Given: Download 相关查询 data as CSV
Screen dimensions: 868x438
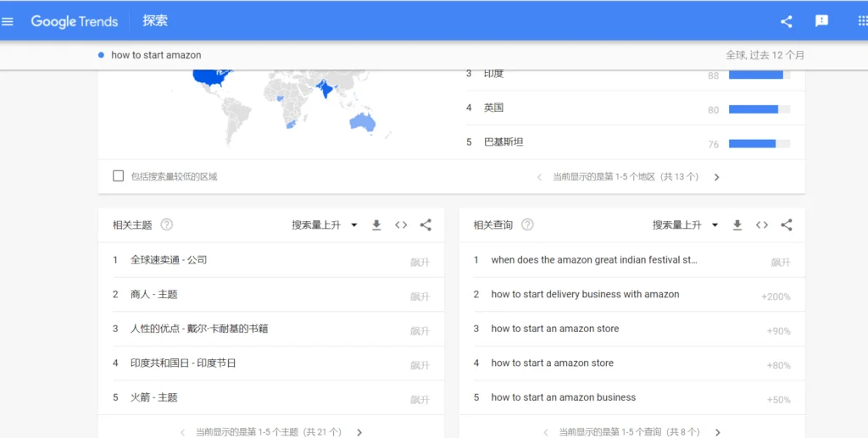Looking at the screenshot, I should coord(737,225).
